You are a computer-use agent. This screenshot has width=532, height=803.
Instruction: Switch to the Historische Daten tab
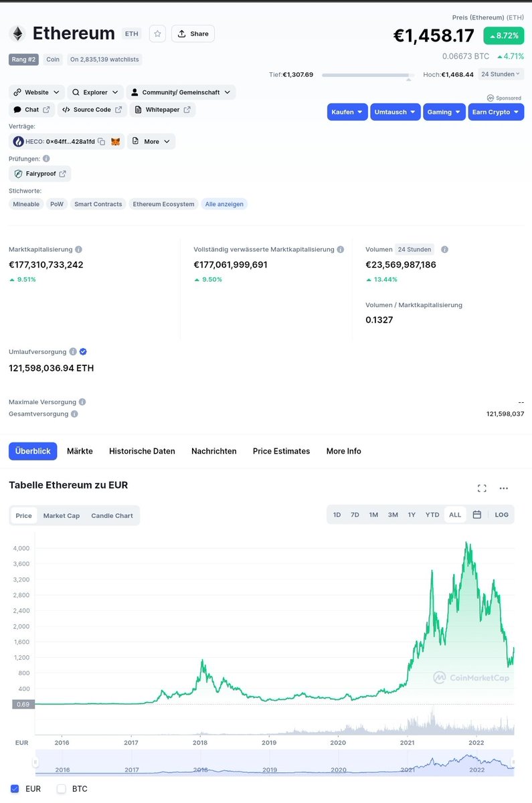point(142,451)
